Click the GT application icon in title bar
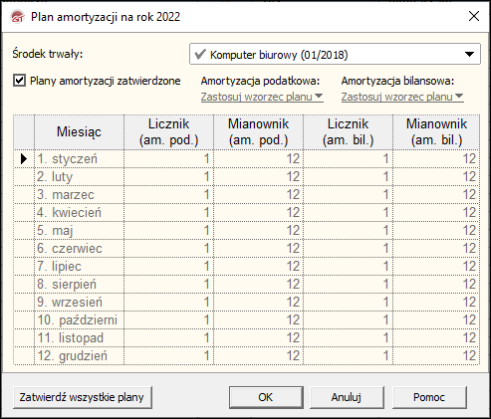This screenshot has width=491, height=419. click(18, 17)
